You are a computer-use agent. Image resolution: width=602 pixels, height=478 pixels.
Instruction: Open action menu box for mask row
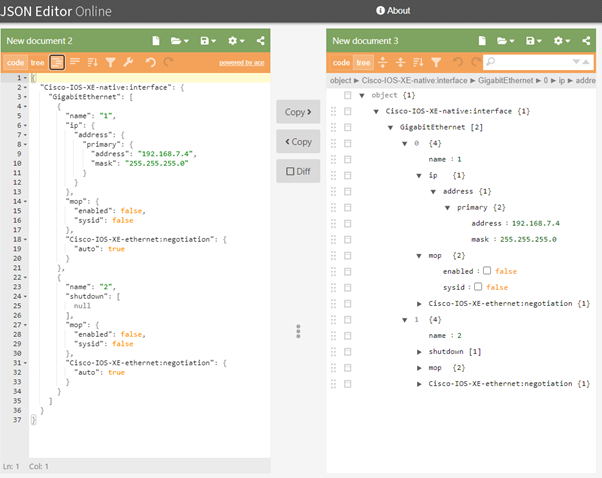click(x=347, y=240)
